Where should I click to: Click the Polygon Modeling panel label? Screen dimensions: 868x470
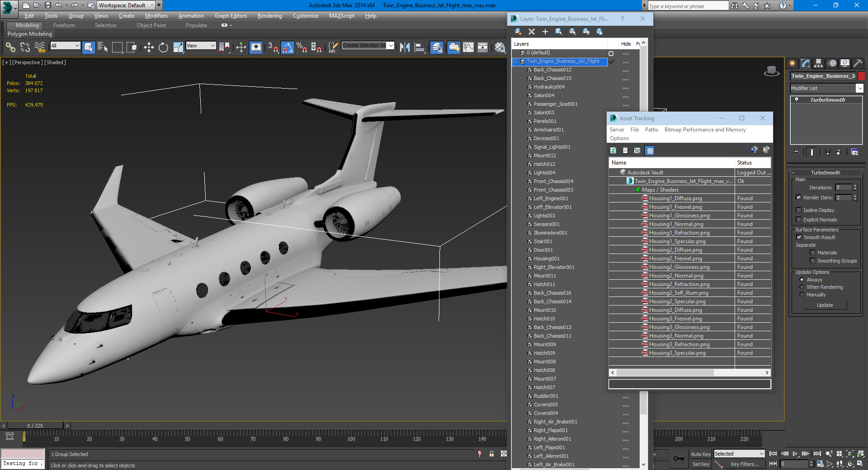[x=30, y=34]
